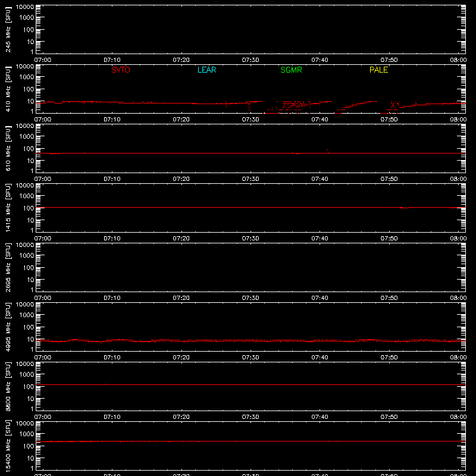The width and height of the screenshot is (476, 476).
Task: Click the yellow PALE station label
Action: click(x=378, y=70)
